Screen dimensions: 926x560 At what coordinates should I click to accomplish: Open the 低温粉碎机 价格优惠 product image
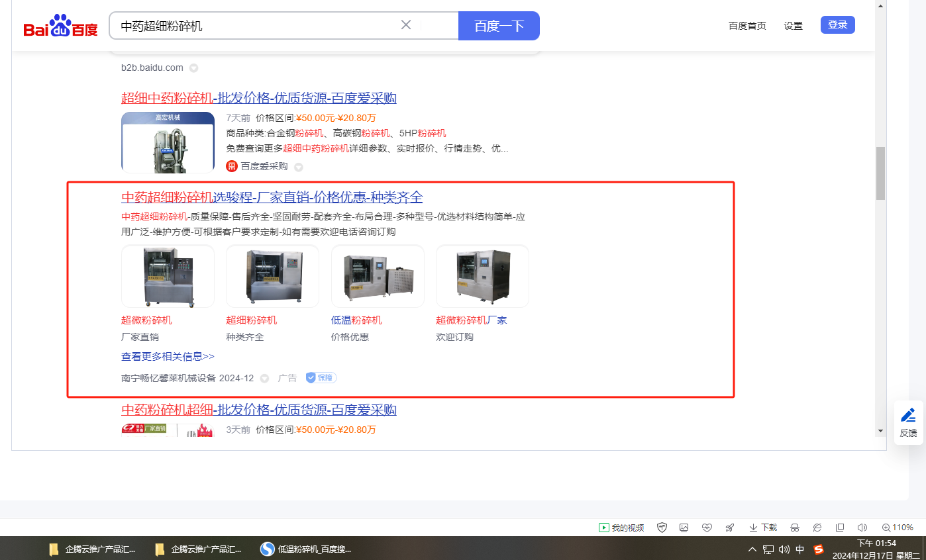[378, 276]
